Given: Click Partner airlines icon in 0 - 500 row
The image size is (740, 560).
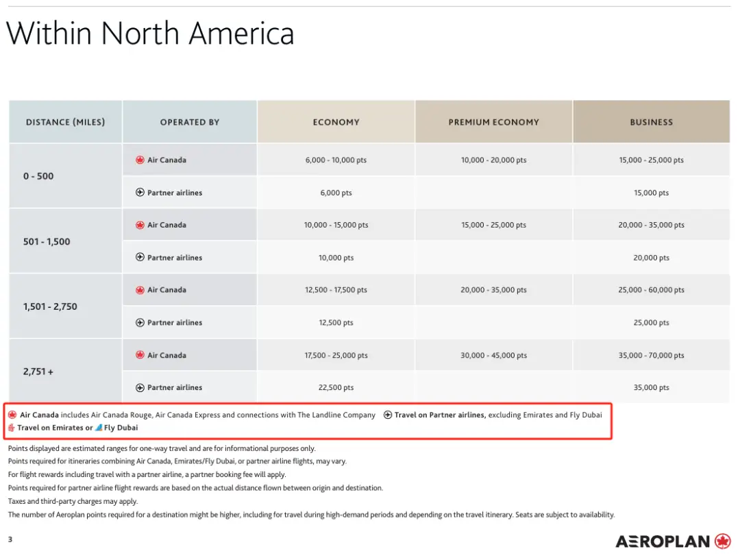Looking at the screenshot, I should tap(140, 193).
